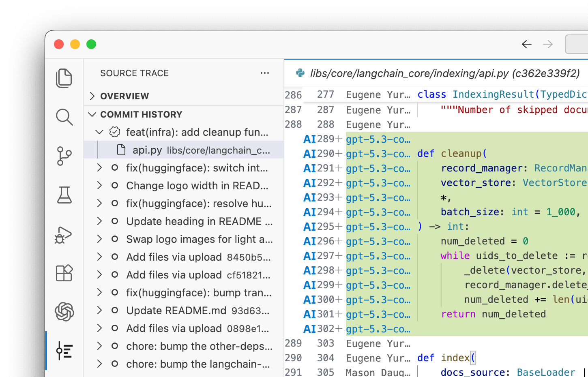The height and width of the screenshot is (377, 588).
Task: Click the back navigation arrow
Action: (x=526, y=44)
